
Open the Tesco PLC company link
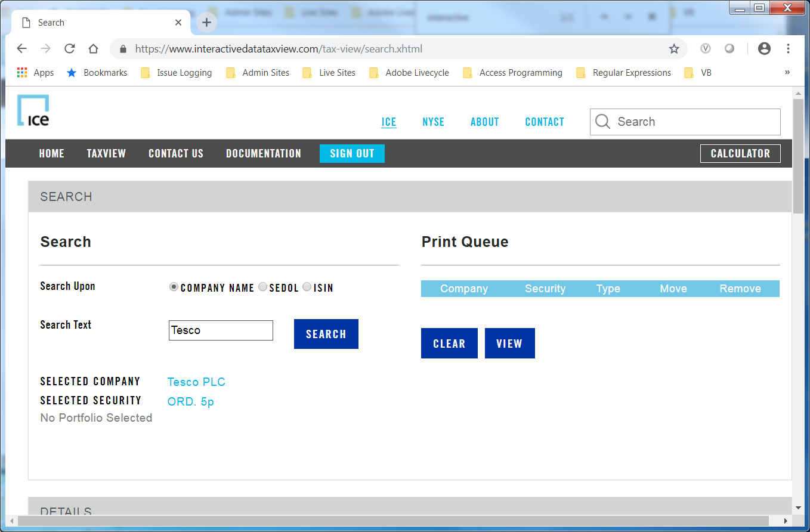pyautogui.click(x=196, y=382)
